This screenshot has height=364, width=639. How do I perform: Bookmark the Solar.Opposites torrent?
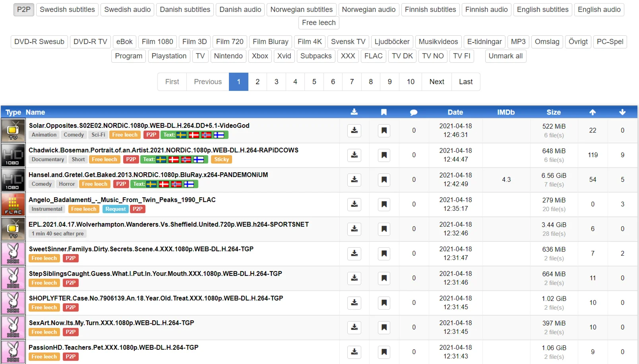384,131
